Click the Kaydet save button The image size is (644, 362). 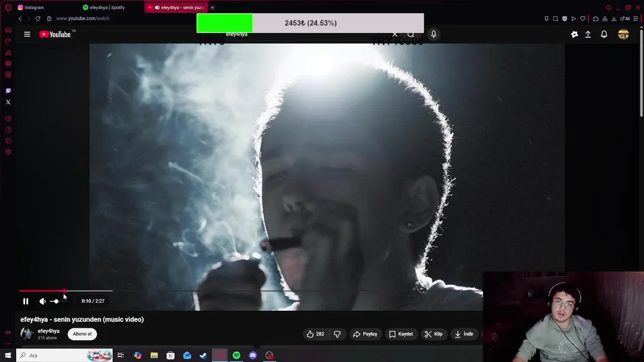pyautogui.click(x=401, y=334)
